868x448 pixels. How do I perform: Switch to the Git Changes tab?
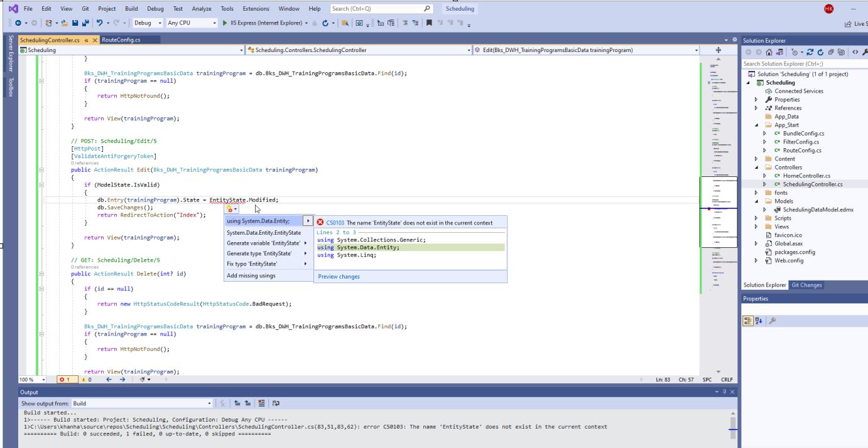(806, 285)
